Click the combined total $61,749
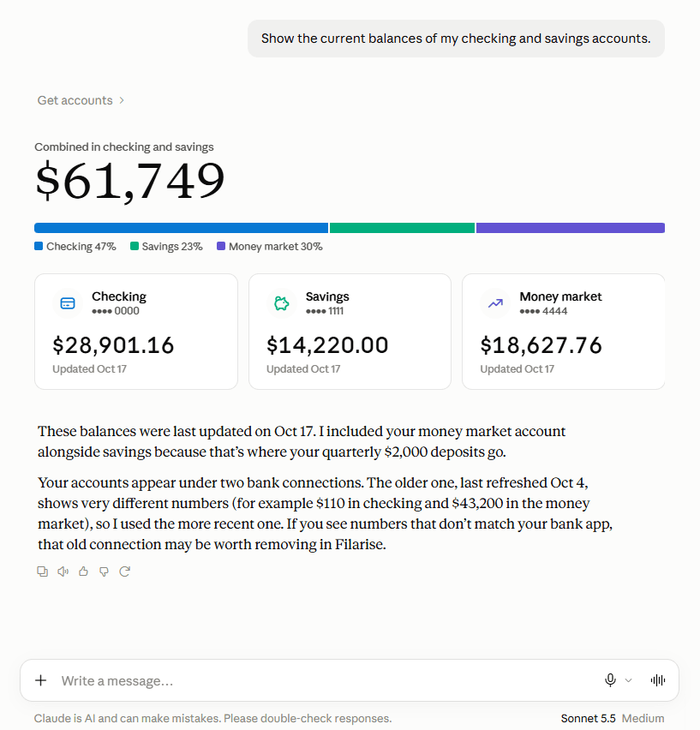The width and height of the screenshot is (700, 730). (130, 181)
